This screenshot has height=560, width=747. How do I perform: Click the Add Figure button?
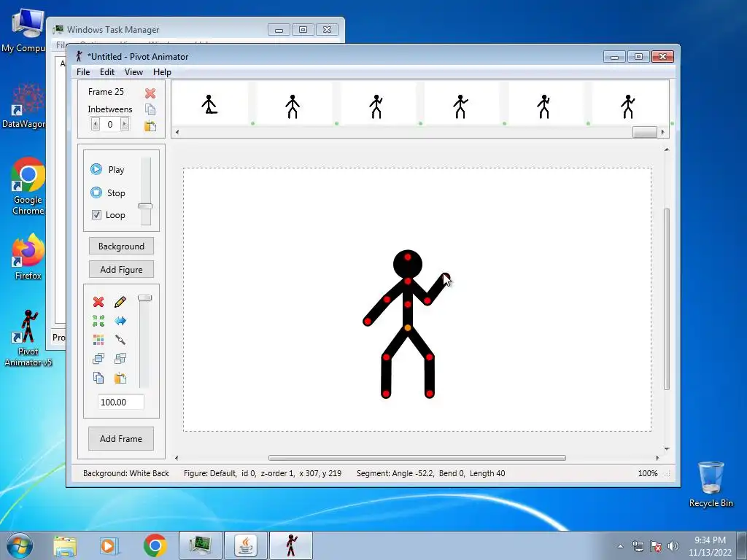coord(121,270)
